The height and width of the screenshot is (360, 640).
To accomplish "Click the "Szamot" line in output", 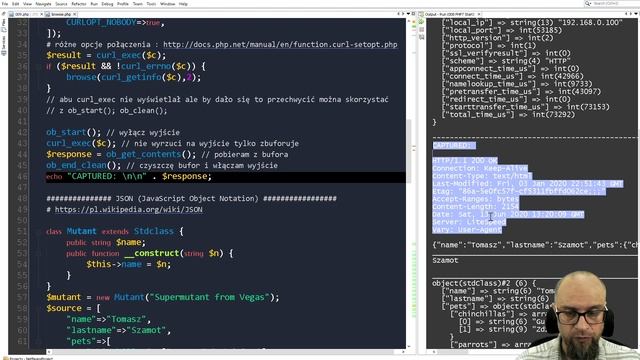I will (x=445, y=260).
